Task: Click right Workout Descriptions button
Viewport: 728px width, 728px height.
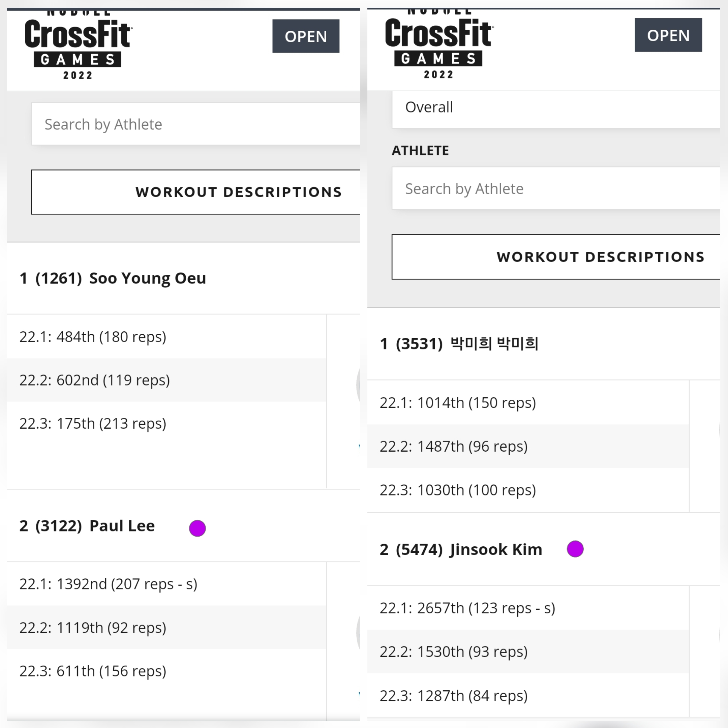Action: coord(556,256)
